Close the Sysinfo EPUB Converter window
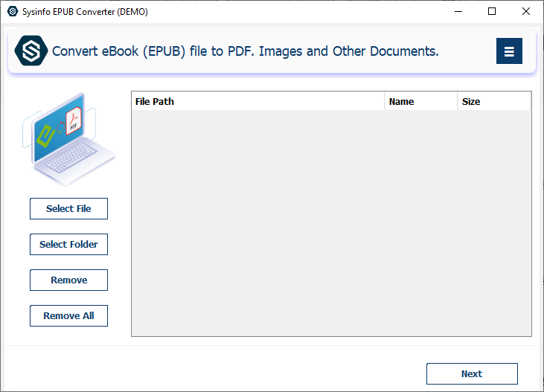The image size is (544, 392). [x=526, y=11]
